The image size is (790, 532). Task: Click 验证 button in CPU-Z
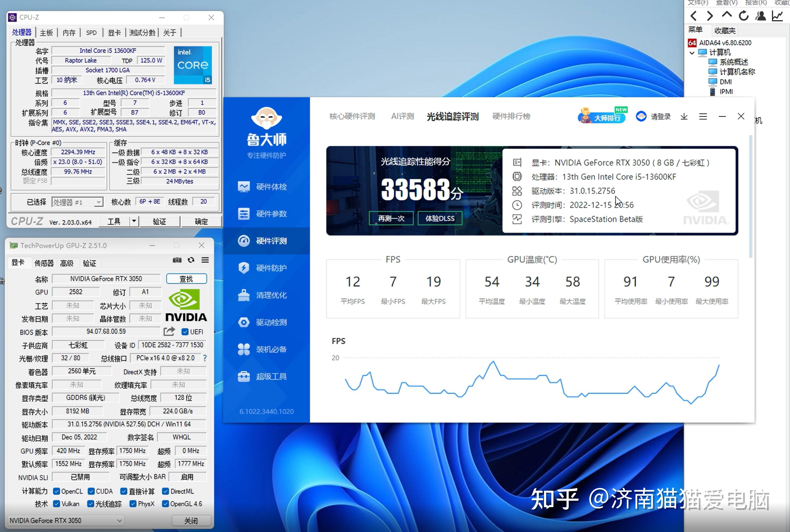coord(159,221)
